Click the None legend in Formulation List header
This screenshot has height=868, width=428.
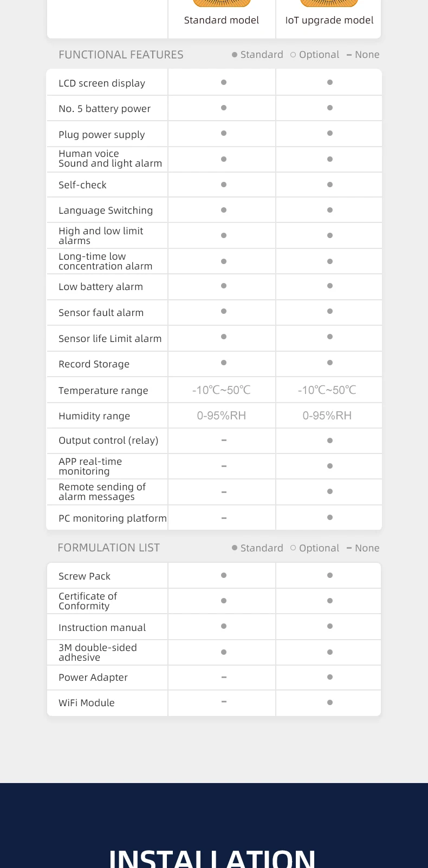tap(363, 548)
